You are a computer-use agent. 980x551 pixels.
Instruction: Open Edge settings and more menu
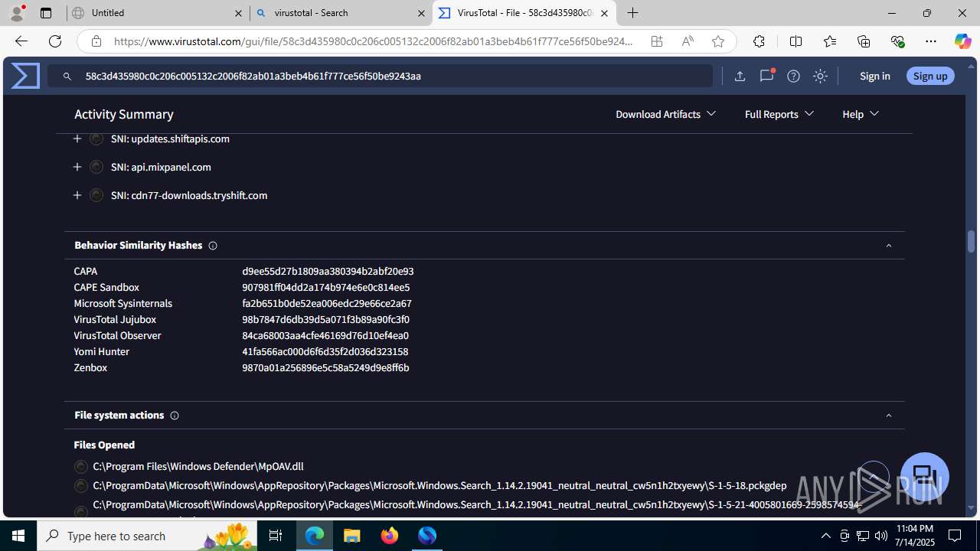pyautogui.click(x=931, y=41)
